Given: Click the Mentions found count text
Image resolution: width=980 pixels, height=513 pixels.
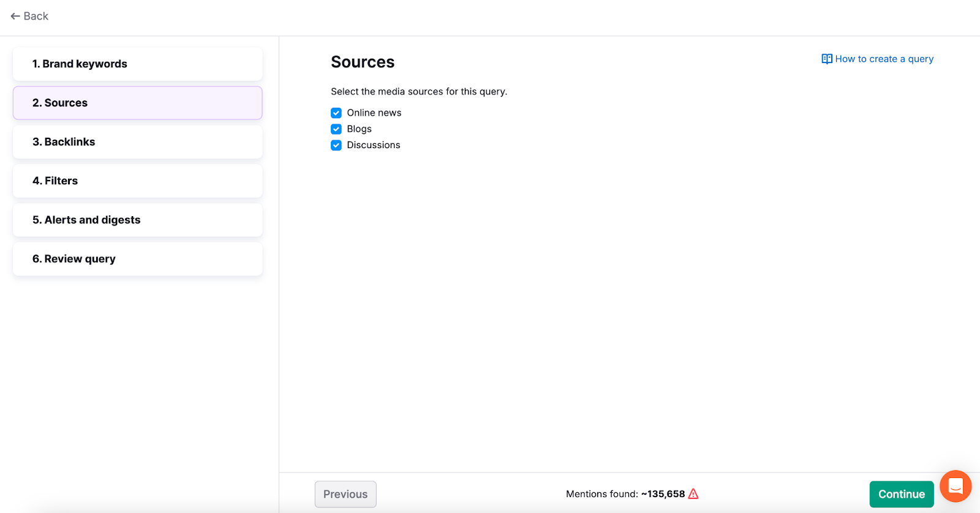Looking at the screenshot, I should click(625, 494).
